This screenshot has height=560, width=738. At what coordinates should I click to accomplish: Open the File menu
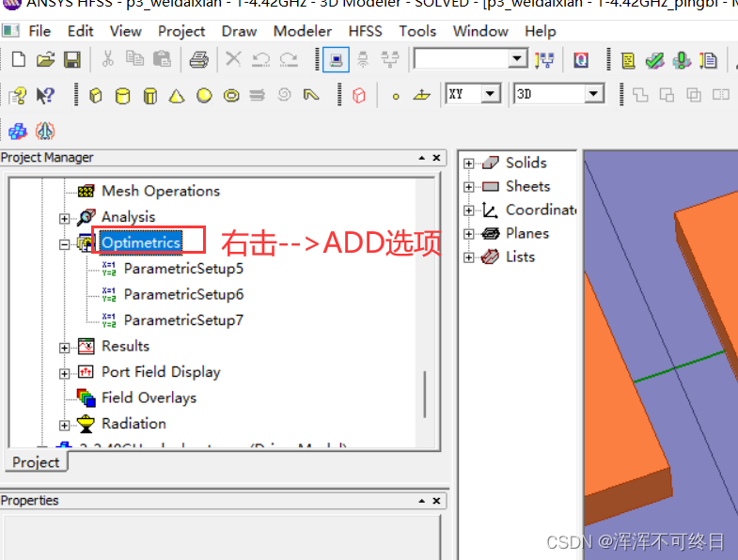[x=39, y=31]
